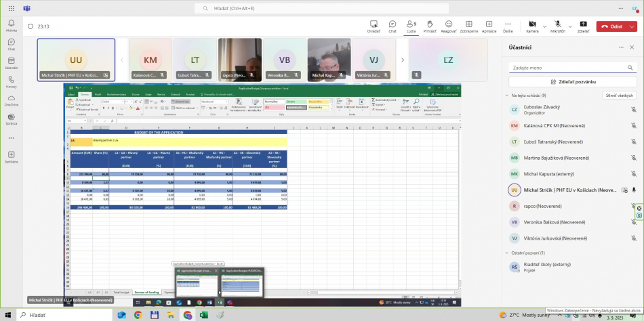Click the Prihlásiť raise hand icon
644x321 pixels.
click(x=430, y=26)
